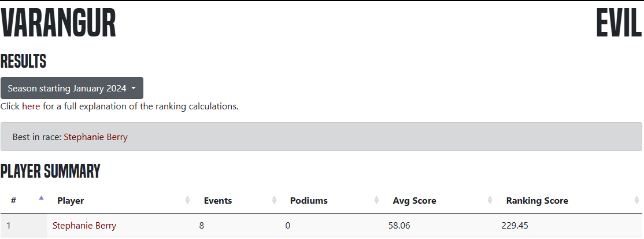
Task: Click sort arrows icon beside Player header
Action: 187,200
